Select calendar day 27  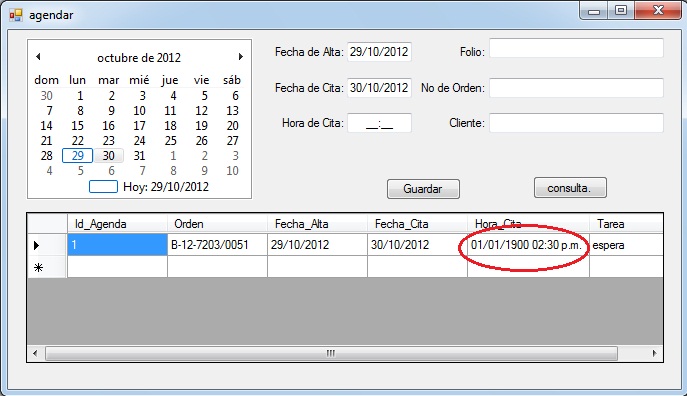point(233,141)
